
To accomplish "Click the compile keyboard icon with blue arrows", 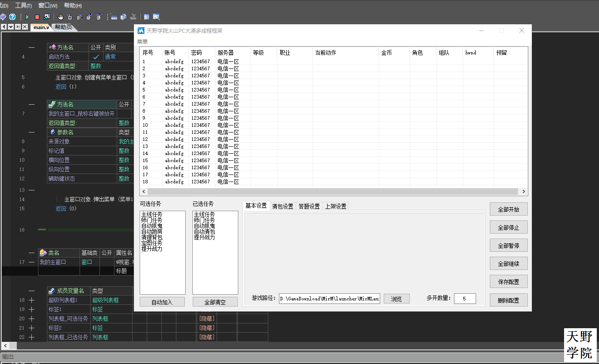I will point(114,17).
